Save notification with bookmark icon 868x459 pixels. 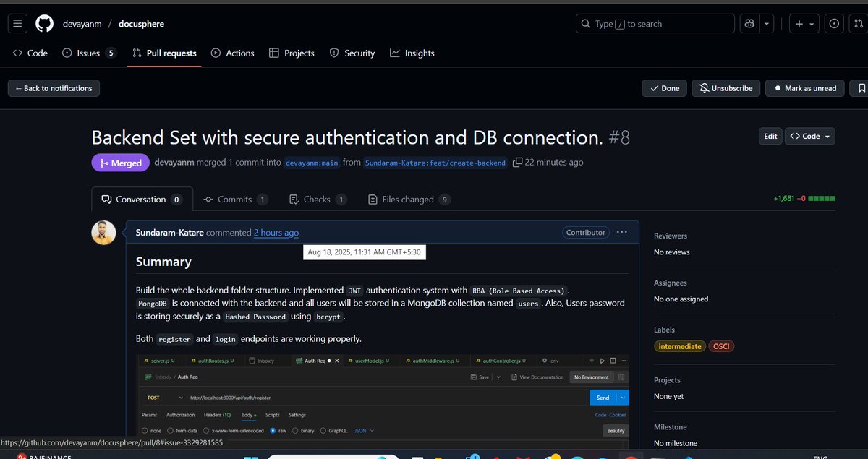tap(859, 88)
